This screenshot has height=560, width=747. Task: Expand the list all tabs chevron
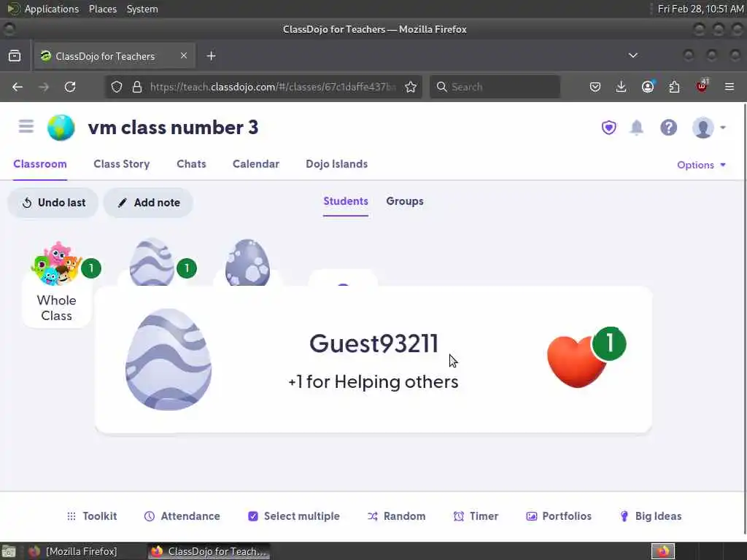633,55
